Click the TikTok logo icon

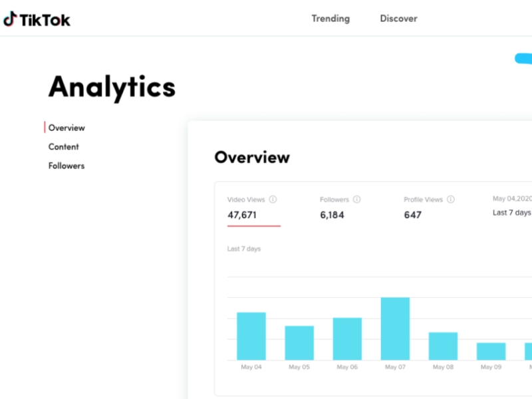coord(10,19)
